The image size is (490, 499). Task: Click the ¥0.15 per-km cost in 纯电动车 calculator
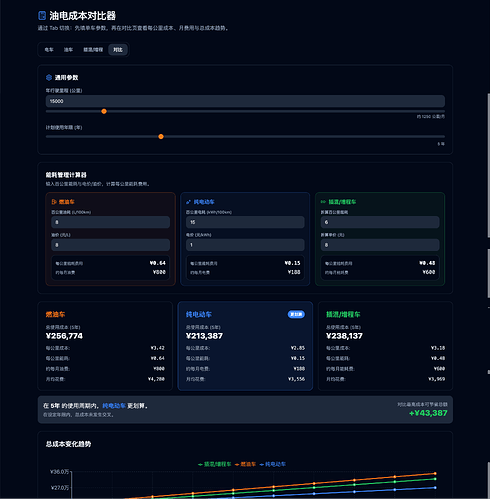[x=292, y=263]
